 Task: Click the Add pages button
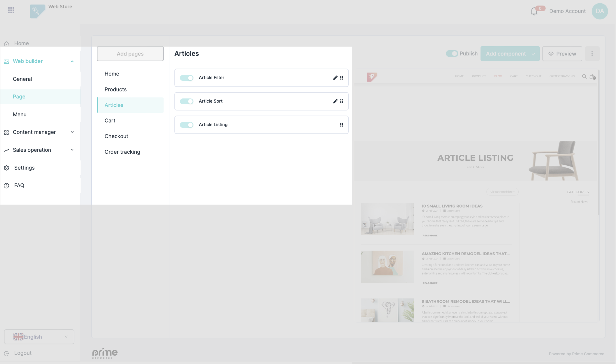pyautogui.click(x=130, y=54)
